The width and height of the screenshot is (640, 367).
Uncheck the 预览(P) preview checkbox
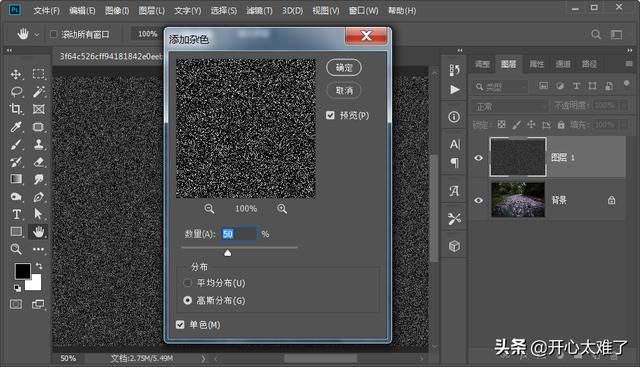(330, 116)
